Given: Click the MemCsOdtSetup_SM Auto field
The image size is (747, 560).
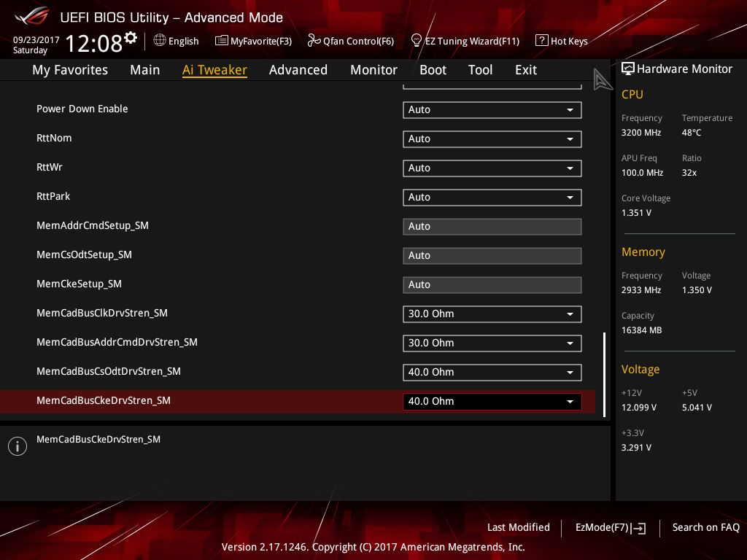Looking at the screenshot, I should 492,256.
